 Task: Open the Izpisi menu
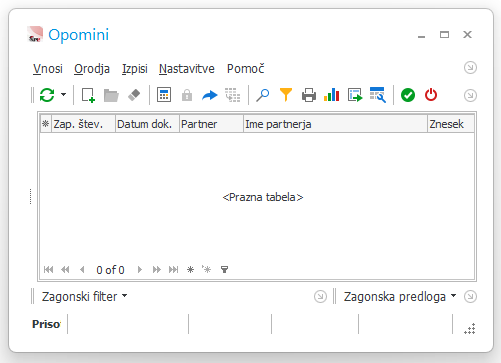[x=135, y=69]
